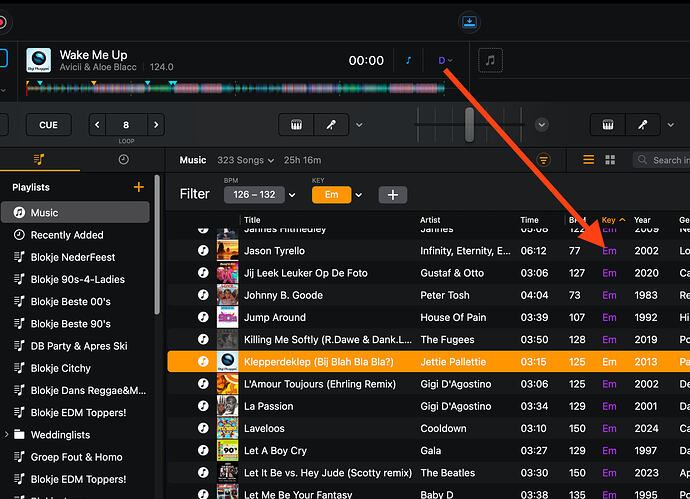Click the blue music note icon by timer
Image resolution: width=690 pixels, height=499 pixels.
408,61
